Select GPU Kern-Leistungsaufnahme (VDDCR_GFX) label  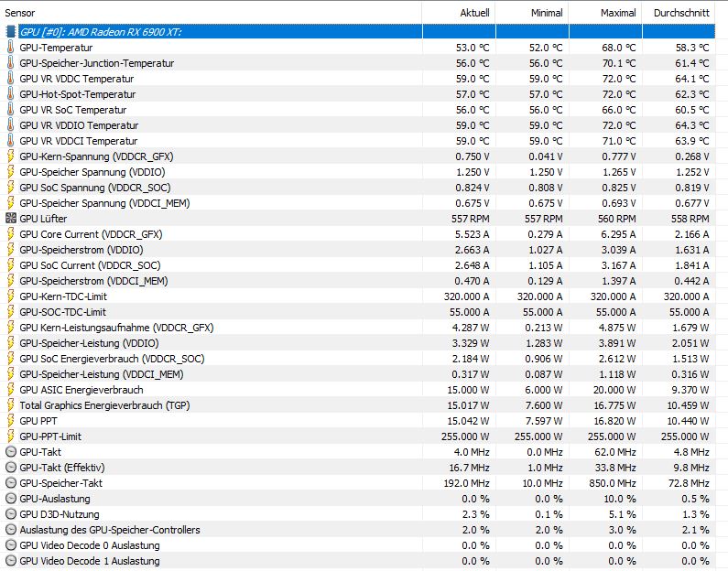point(116,328)
